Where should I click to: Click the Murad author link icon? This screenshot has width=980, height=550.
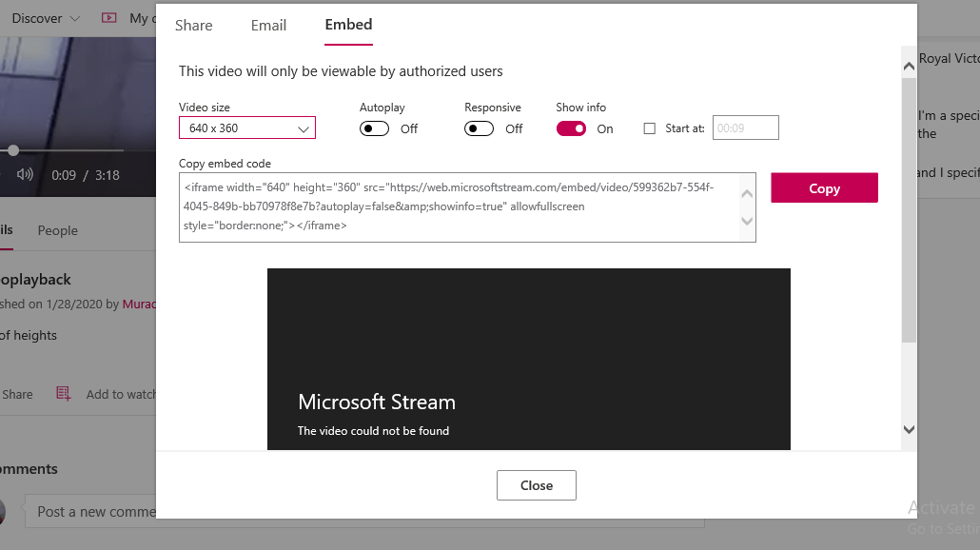(x=141, y=304)
